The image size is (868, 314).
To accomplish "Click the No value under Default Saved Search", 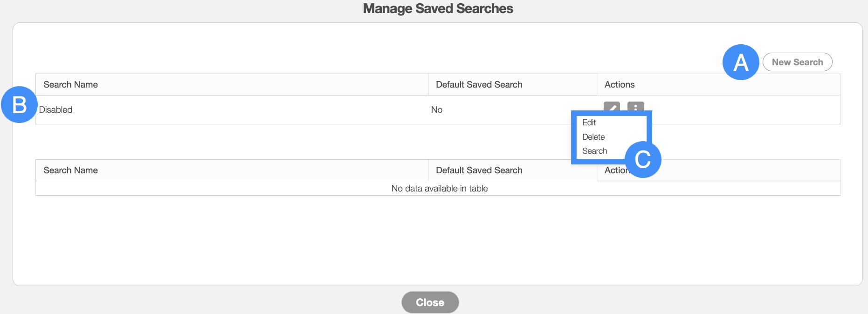I will (437, 110).
